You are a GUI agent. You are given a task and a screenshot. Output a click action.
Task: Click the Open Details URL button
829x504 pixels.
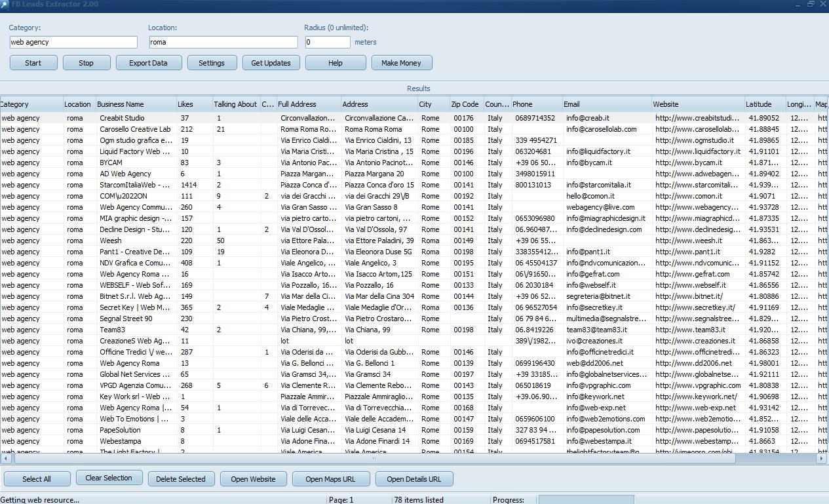[x=414, y=479]
